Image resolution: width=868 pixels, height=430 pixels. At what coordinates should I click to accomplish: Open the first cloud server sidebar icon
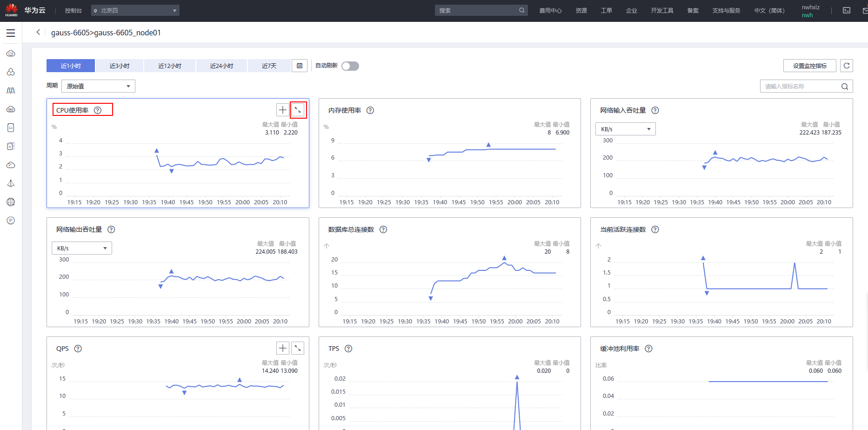coord(11,54)
